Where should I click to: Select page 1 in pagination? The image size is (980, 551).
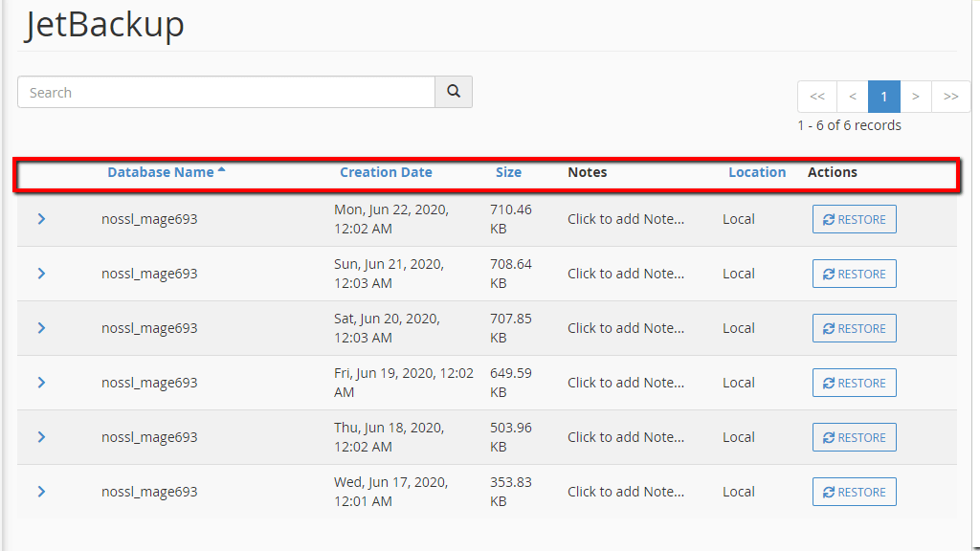[x=883, y=97]
